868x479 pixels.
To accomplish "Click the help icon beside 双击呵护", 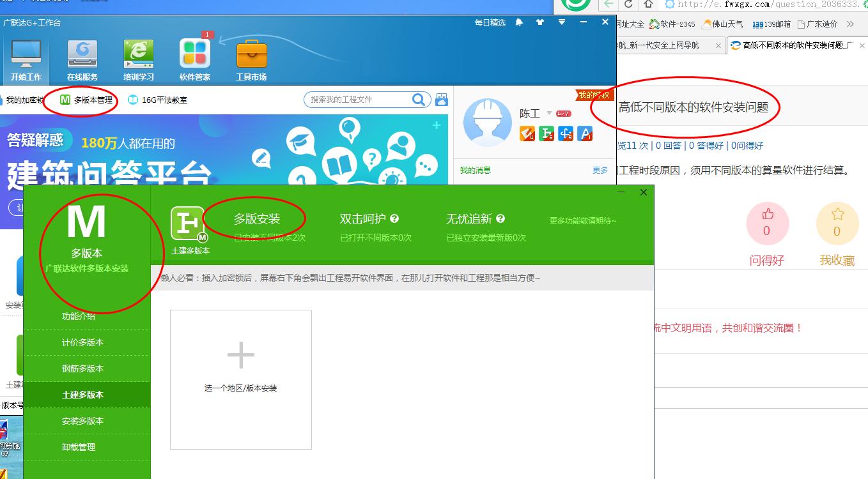I will point(394,218).
